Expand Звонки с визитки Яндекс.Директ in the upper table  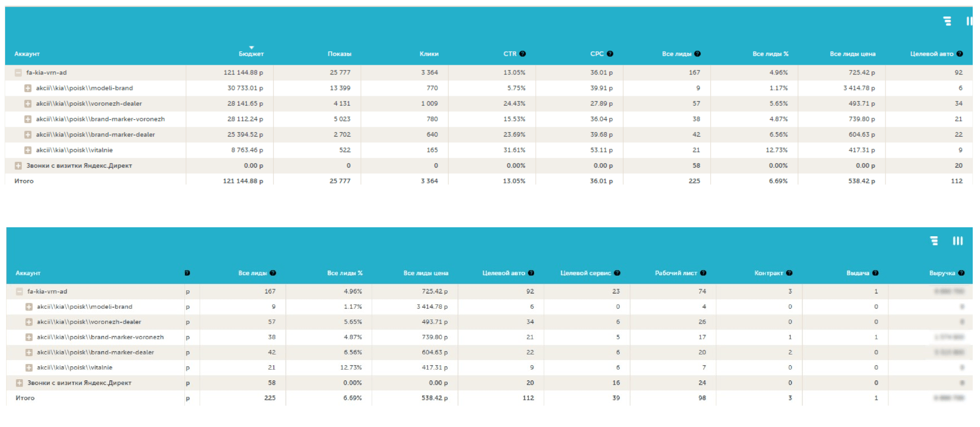18,166
